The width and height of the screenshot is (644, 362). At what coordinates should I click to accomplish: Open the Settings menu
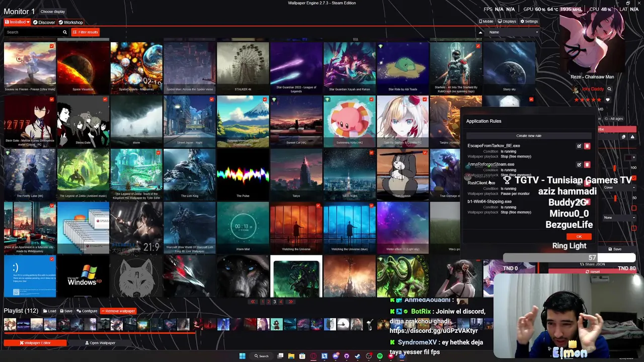(529, 22)
